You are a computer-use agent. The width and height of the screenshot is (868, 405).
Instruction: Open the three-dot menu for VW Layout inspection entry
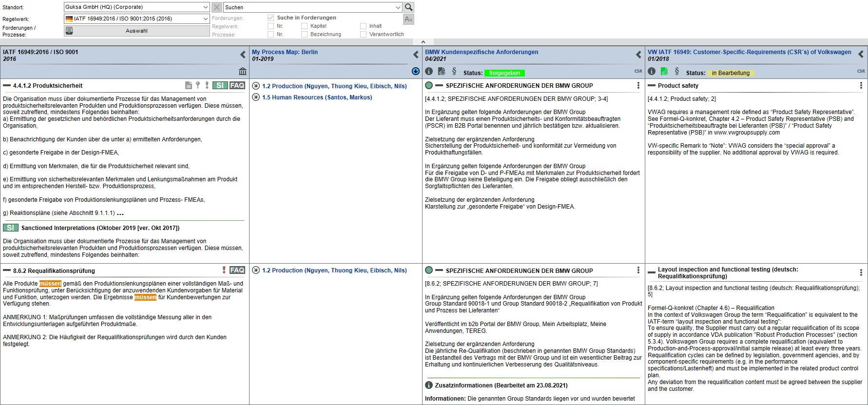[x=861, y=272]
